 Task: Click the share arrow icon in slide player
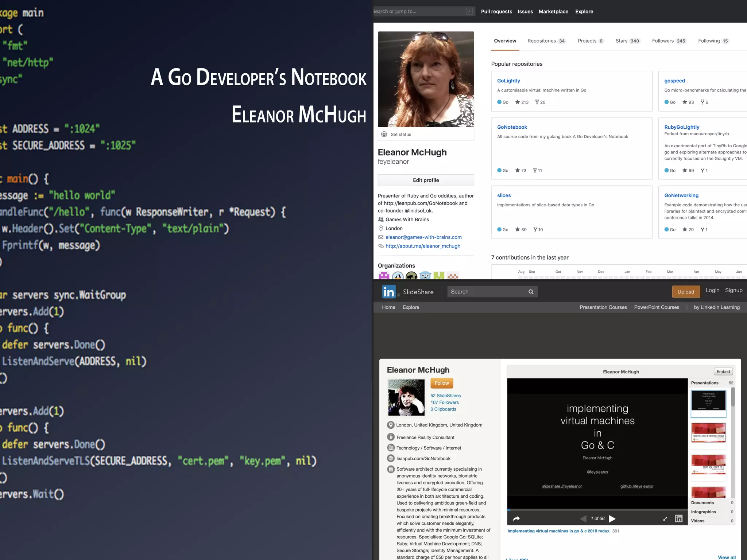coord(516,519)
